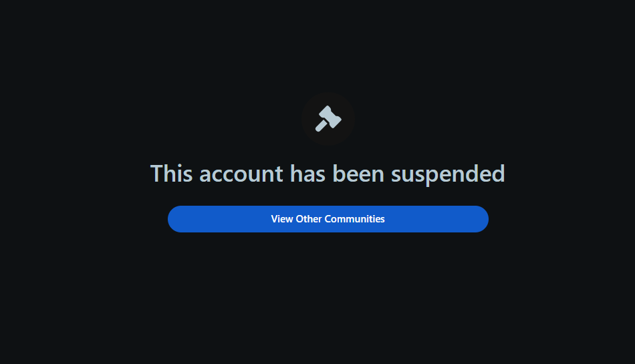
Task: Click the 'This account has been suspended' heading
Action: tap(328, 174)
